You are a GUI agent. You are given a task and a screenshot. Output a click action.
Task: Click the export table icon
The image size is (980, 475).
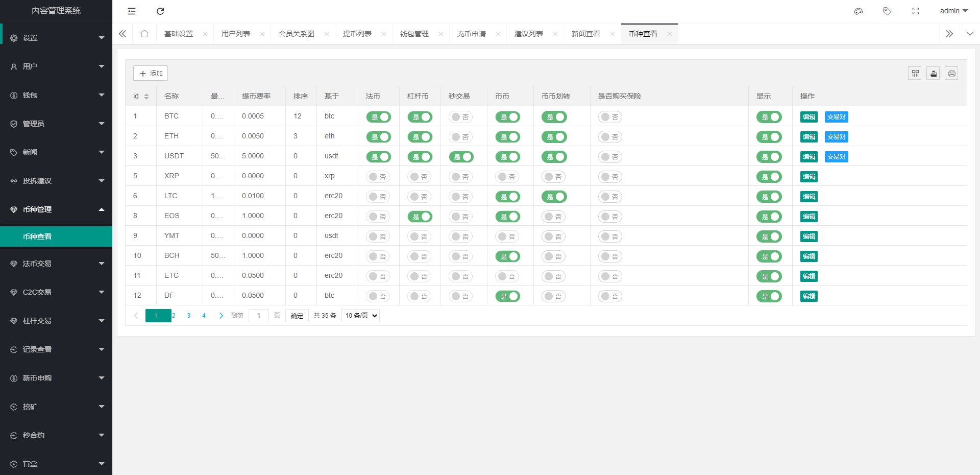coord(933,74)
